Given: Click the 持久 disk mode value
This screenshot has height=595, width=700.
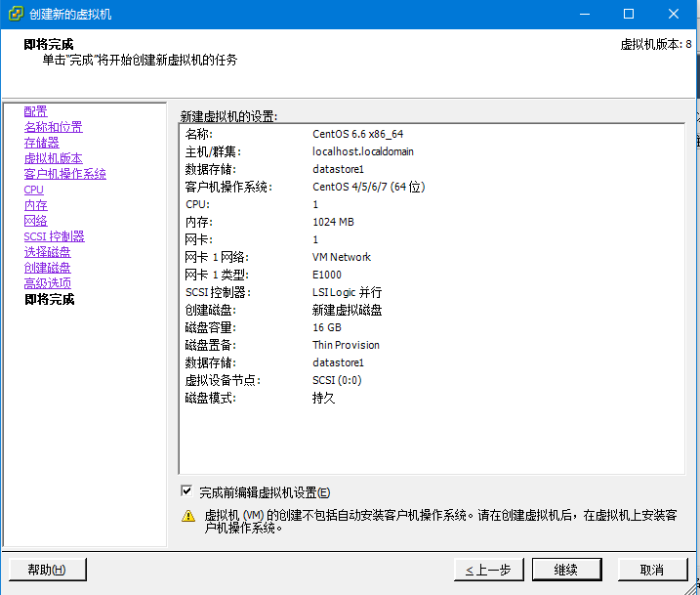Looking at the screenshot, I should click(324, 398).
